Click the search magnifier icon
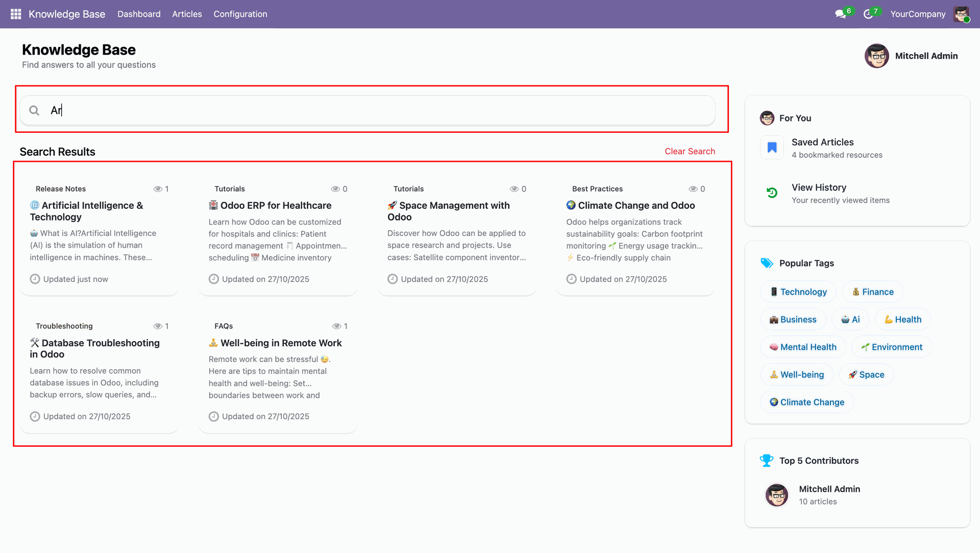 [x=34, y=110]
